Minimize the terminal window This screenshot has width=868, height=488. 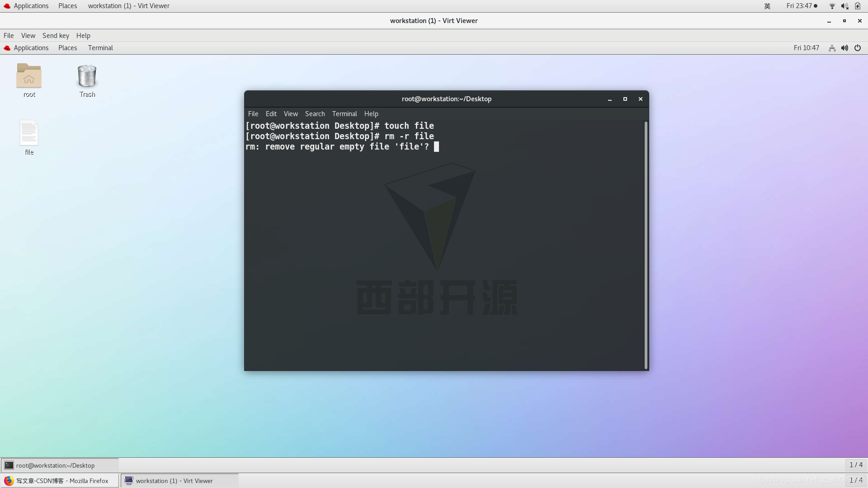point(610,99)
